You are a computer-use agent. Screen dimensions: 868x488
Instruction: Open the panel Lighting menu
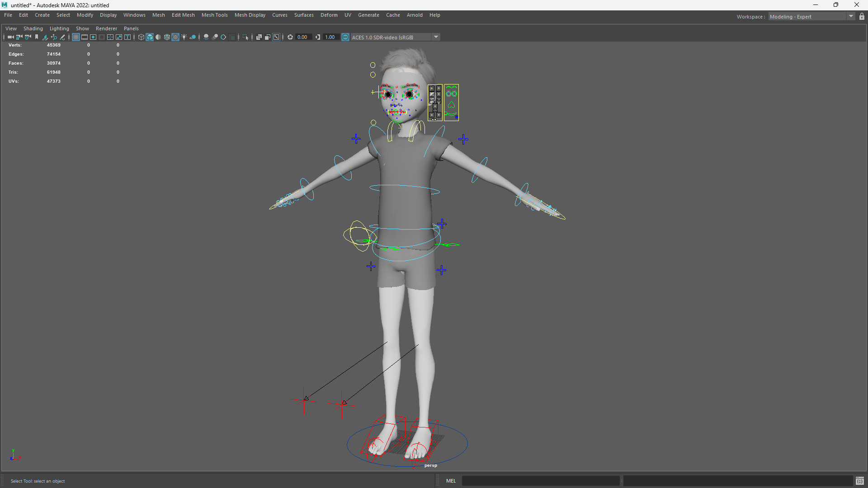59,28
